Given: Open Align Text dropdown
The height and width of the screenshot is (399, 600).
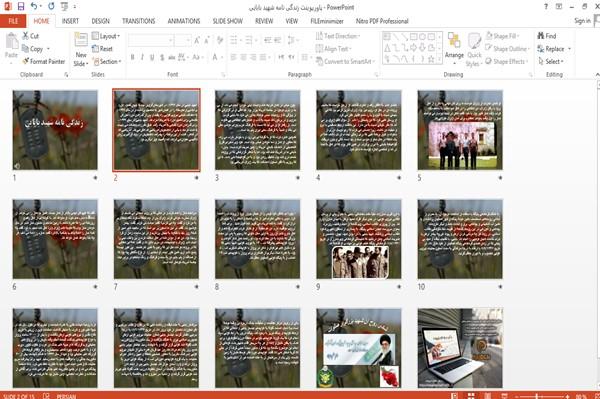Looking at the screenshot, I should point(333,49).
